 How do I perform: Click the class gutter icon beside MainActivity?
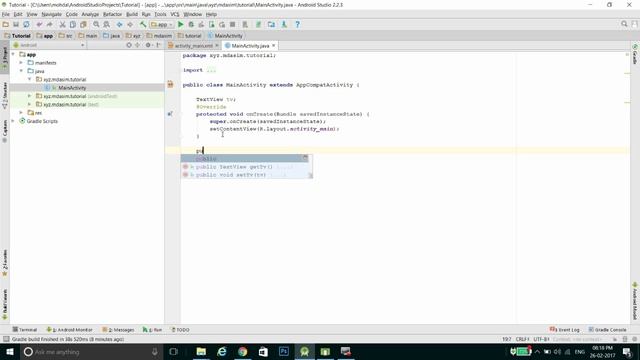point(170,84)
